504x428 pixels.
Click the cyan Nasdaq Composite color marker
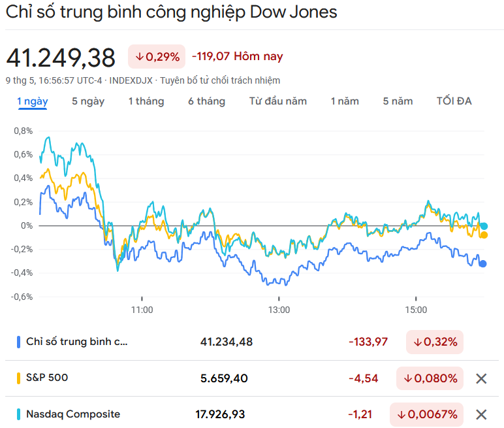19,414
